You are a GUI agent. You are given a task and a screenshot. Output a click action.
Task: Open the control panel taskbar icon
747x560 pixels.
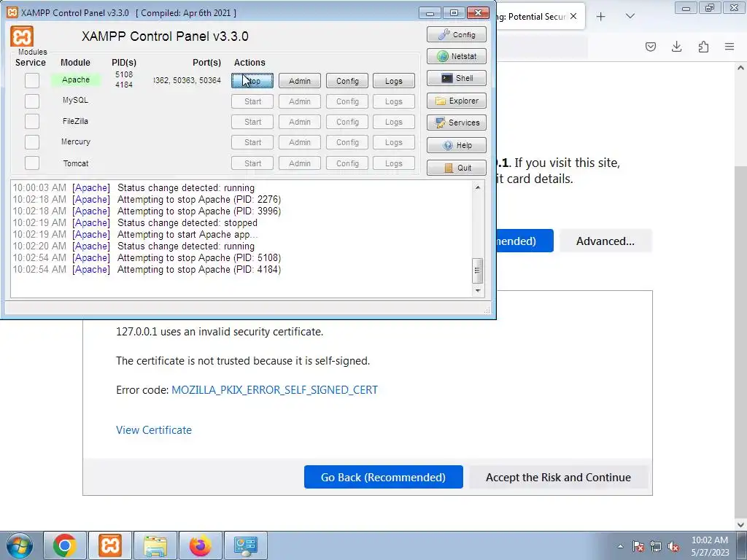(246, 545)
